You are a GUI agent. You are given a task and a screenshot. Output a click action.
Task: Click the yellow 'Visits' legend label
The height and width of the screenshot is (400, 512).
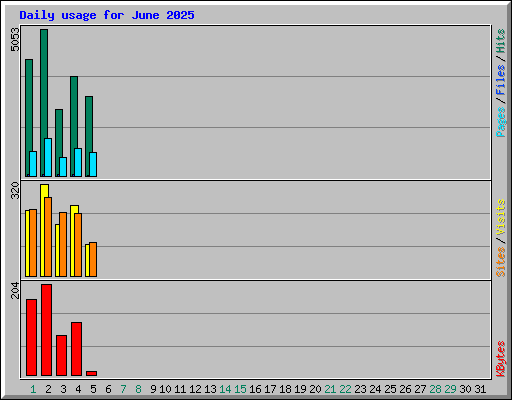click(501, 217)
